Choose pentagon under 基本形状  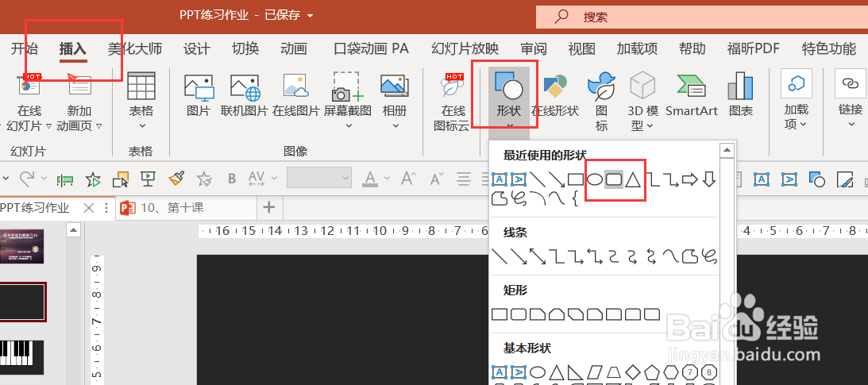pyautogui.click(x=652, y=372)
